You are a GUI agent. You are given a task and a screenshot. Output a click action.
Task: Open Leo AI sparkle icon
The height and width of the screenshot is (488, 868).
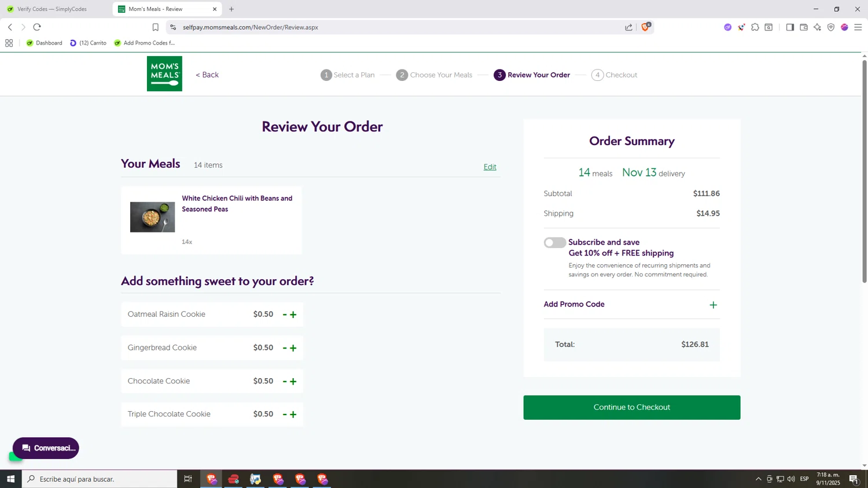click(817, 27)
